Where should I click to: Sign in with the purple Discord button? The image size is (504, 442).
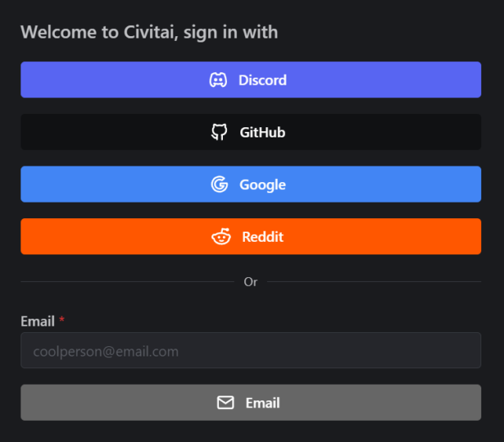point(250,80)
